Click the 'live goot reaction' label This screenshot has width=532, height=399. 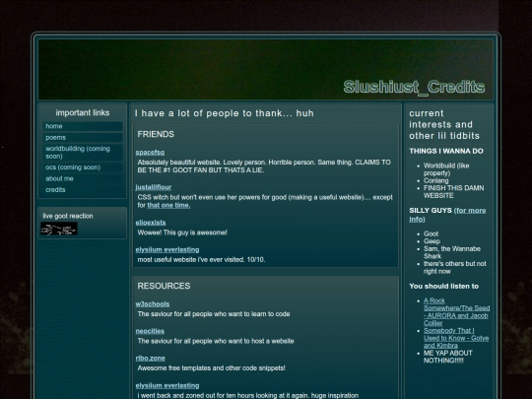click(68, 216)
